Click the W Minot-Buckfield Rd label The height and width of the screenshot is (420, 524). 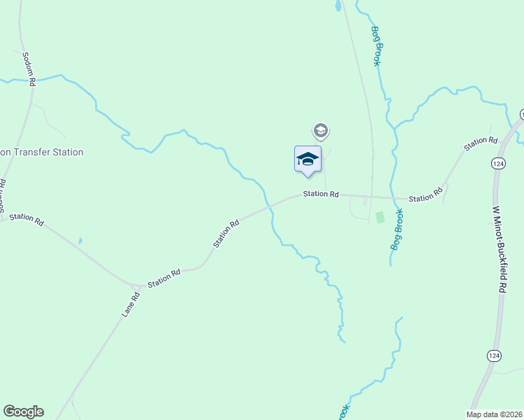coord(500,249)
